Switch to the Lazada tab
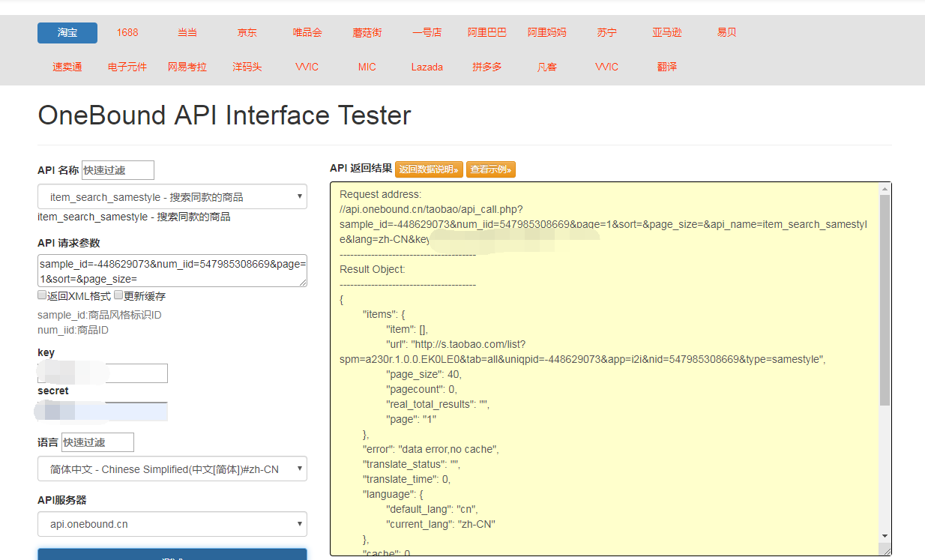 coord(427,67)
